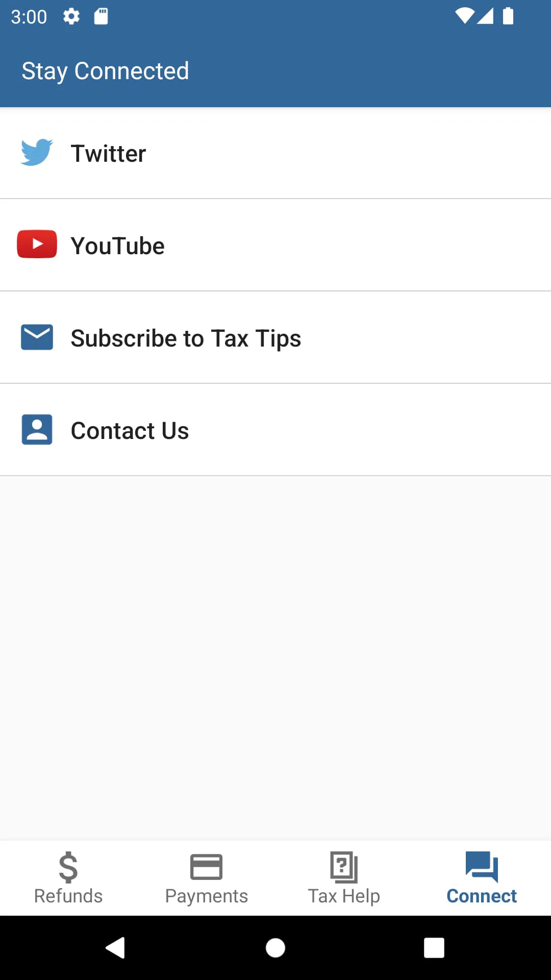
Task: Open the Contact Us entry
Action: (x=275, y=430)
